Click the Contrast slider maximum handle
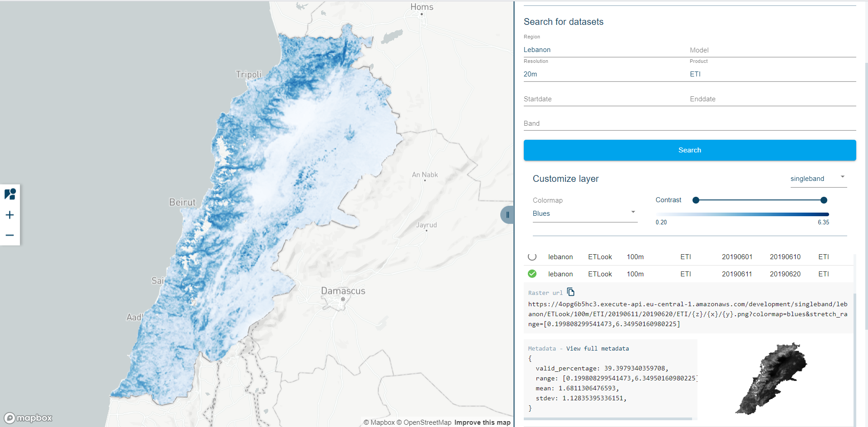This screenshot has width=868, height=427. [824, 200]
